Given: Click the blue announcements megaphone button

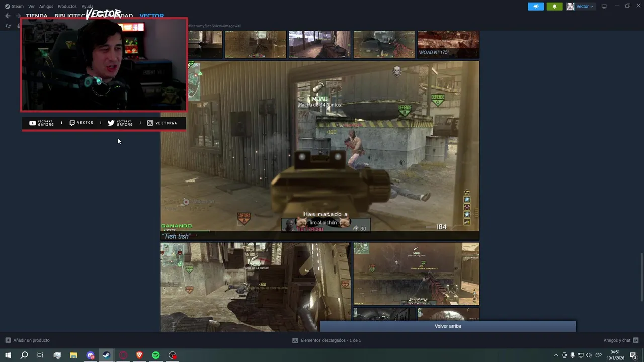Looking at the screenshot, I should pyautogui.click(x=536, y=6).
